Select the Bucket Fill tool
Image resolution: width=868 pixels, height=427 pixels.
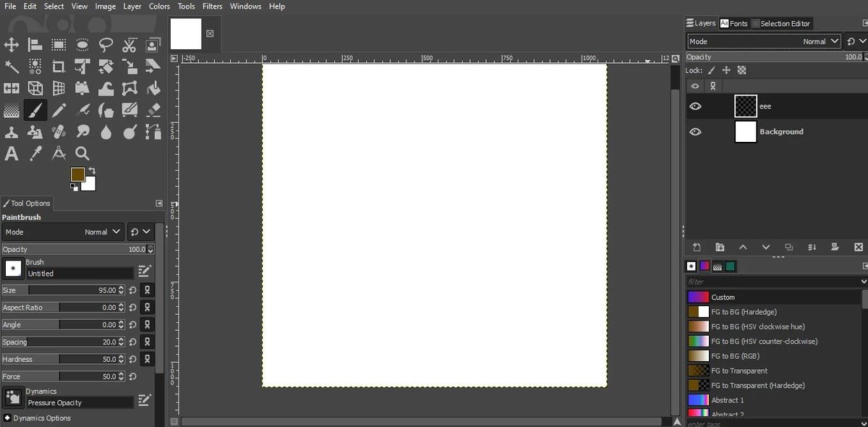pos(153,88)
